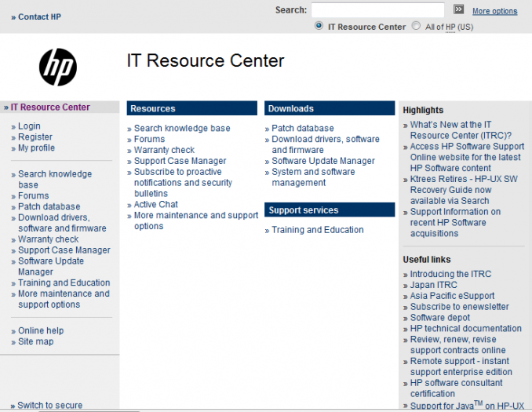Image resolution: width=532 pixels, height=412 pixels.
Task: Open Patch database in the left sidebar
Action: [x=49, y=206]
